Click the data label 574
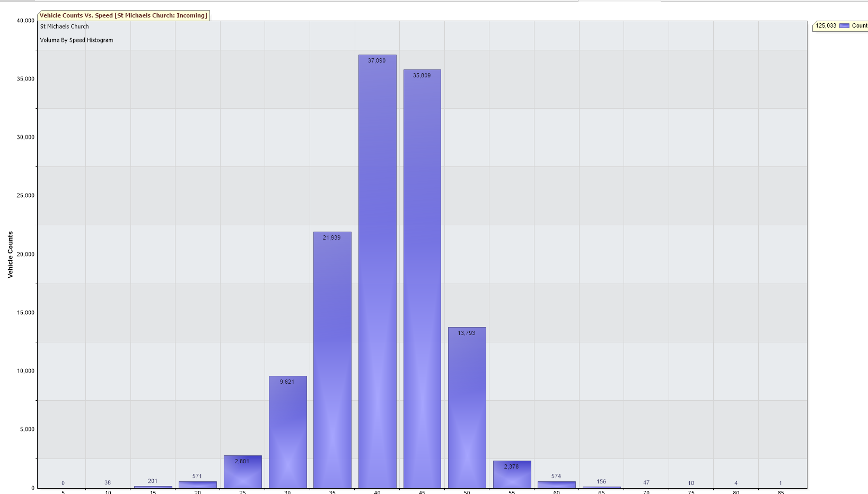 (556, 476)
